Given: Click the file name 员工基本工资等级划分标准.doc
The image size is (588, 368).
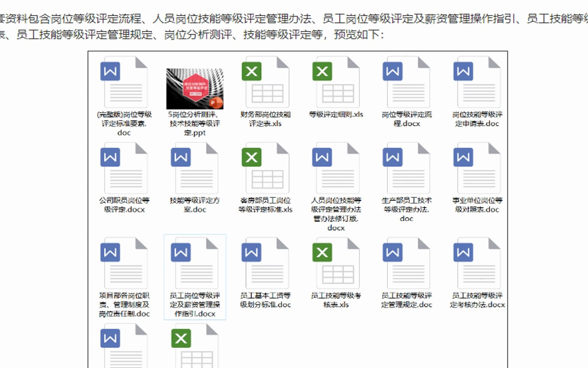Looking at the screenshot, I should pos(265,300).
